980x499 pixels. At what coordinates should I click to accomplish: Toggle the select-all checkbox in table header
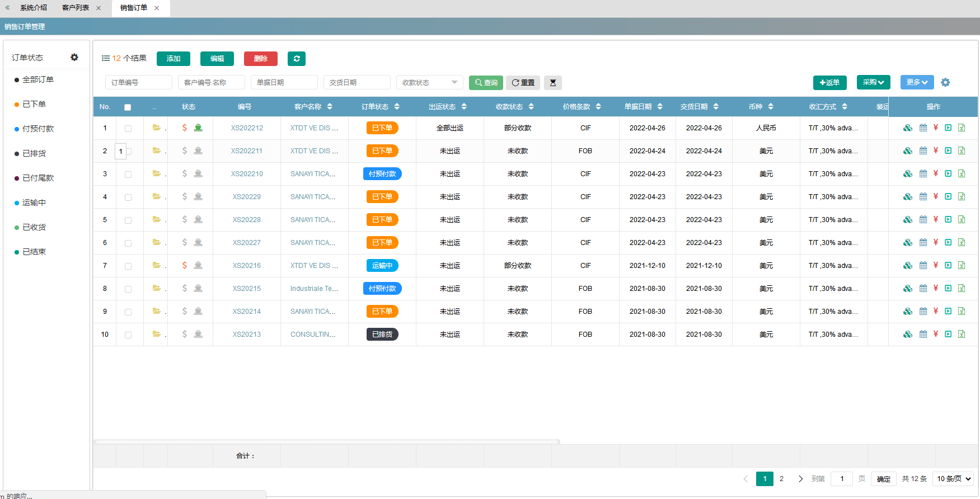click(128, 107)
